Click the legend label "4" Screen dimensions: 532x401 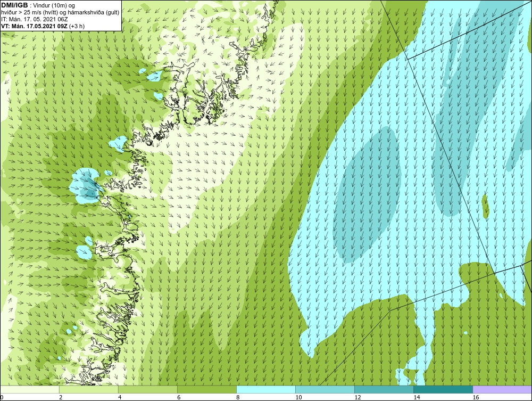pyautogui.click(x=119, y=397)
